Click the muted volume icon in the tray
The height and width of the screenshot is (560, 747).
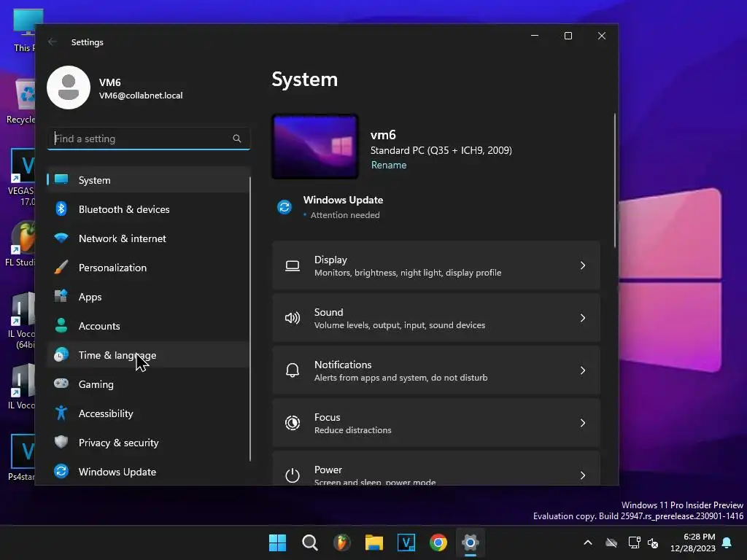tap(653, 542)
